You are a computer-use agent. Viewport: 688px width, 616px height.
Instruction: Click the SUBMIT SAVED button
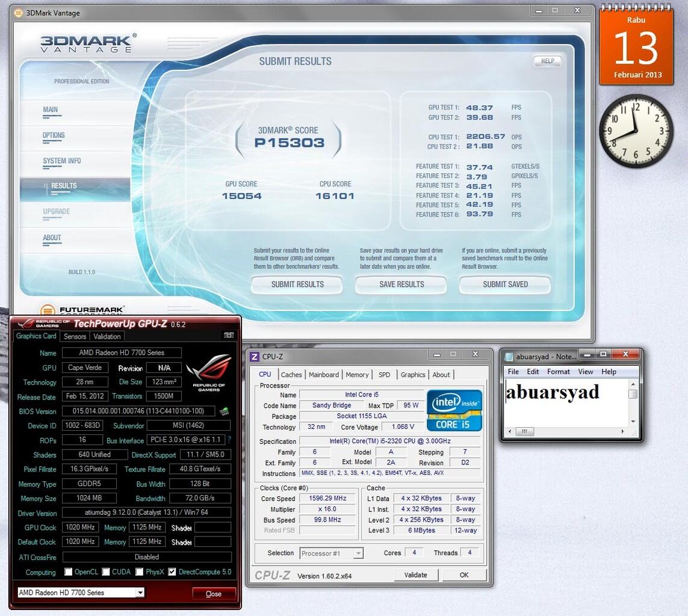tap(505, 285)
